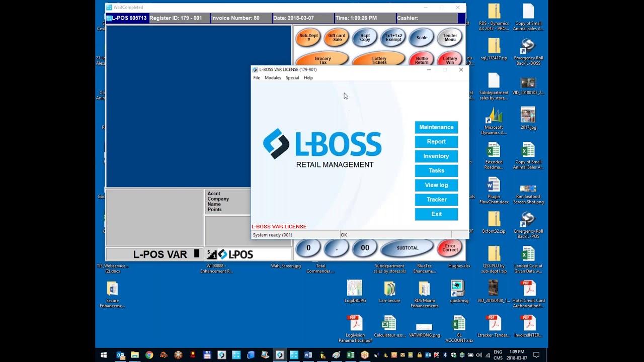Select the InvoiceINTER PDF file

tap(528, 326)
